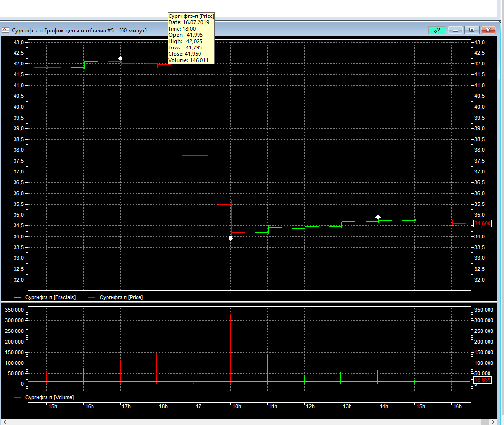Click the red 18 639 volume label
The width and height of the screenshot is (504, 425).
coord(483,380)
